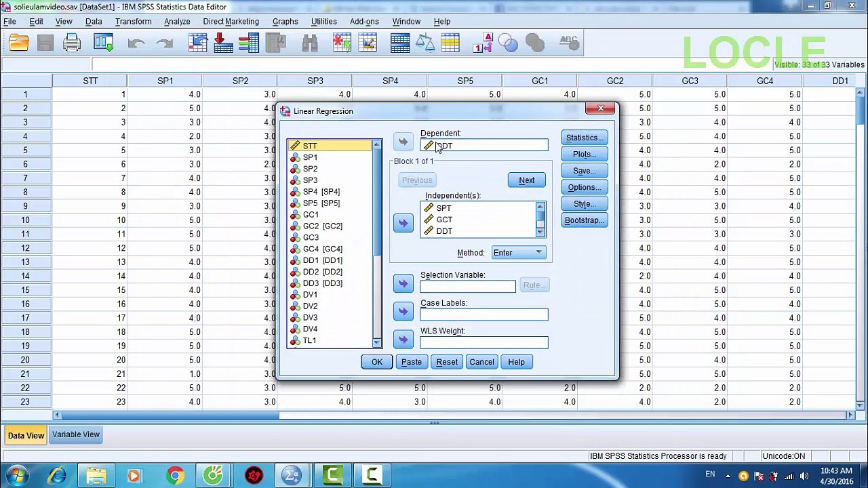Select GC2 [GC2] in variable list
The height and width of the screenshot is (488, 868).
(330, 226)
